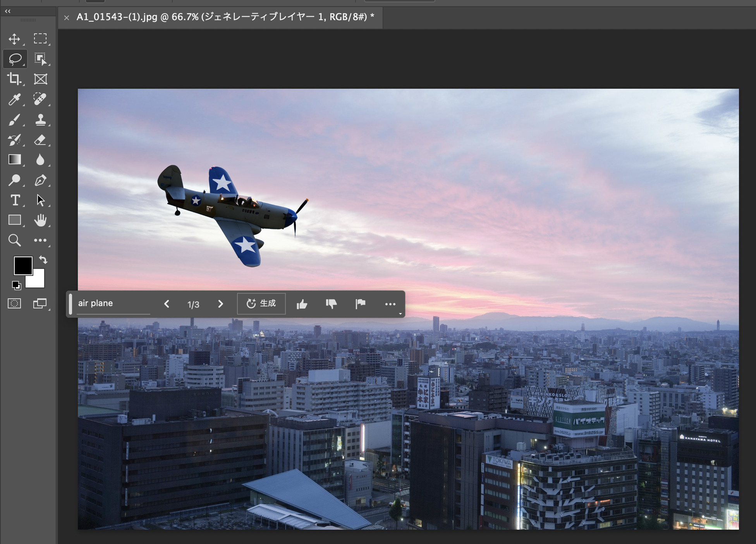This screenshot has height=544, width=756.
Task: Swap foreground and background colors
Action: coord(43,260)
